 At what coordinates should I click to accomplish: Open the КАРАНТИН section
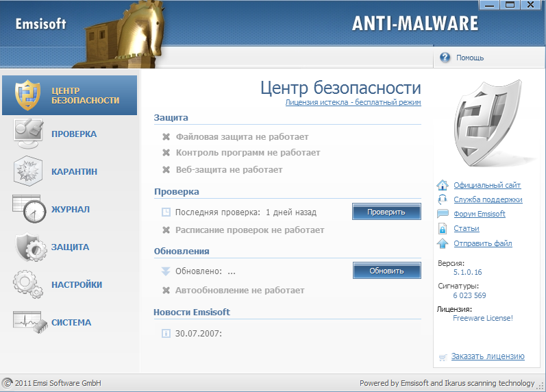[74, 171]
